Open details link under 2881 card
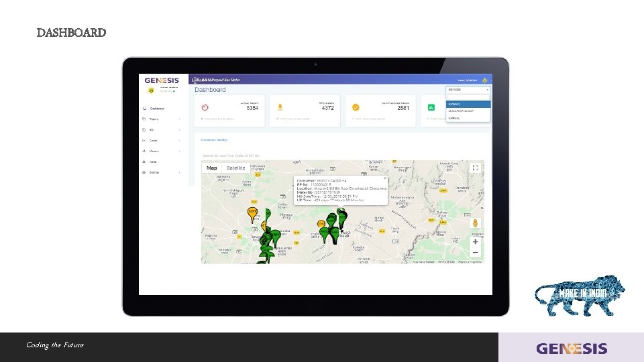Viewport: 644px width, 362px height. click(x=369, y=119)
